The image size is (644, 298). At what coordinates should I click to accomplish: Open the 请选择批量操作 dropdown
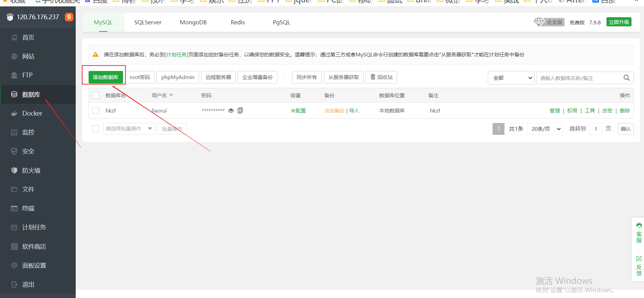pyautogui.click(x=129, y=129)
